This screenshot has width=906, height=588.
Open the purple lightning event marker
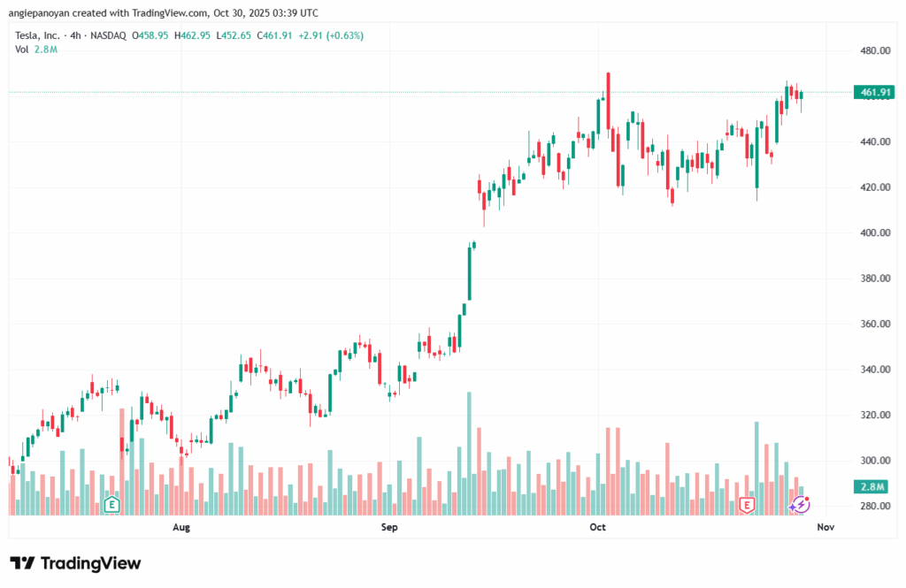(800, 504)
